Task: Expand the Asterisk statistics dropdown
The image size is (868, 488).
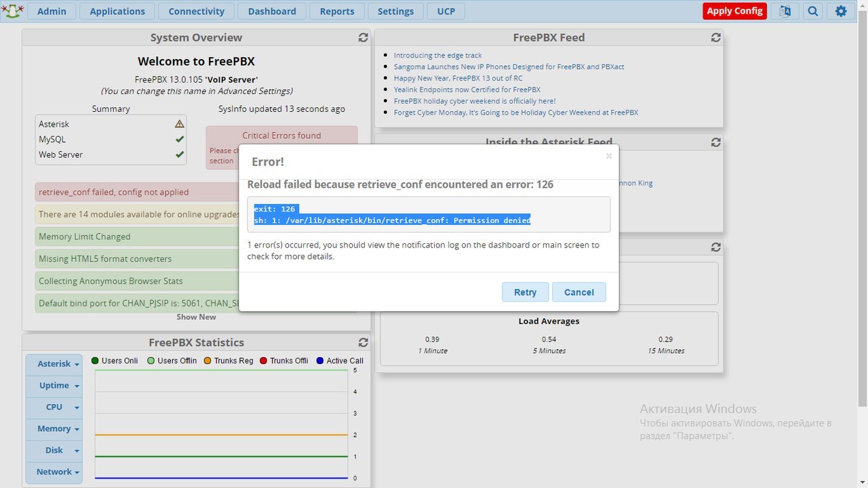Action: 54,364
